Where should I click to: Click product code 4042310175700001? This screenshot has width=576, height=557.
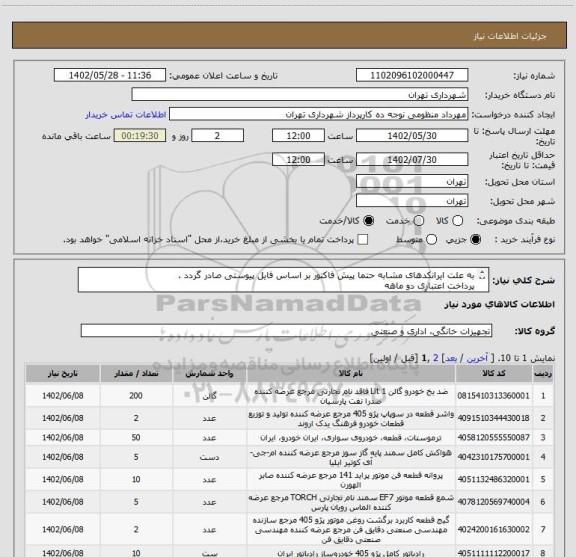coord(493,457)
